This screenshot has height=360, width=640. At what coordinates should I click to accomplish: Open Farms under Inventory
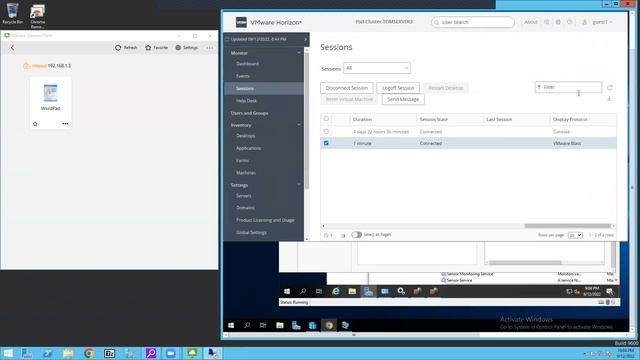[x=242, y=160]
